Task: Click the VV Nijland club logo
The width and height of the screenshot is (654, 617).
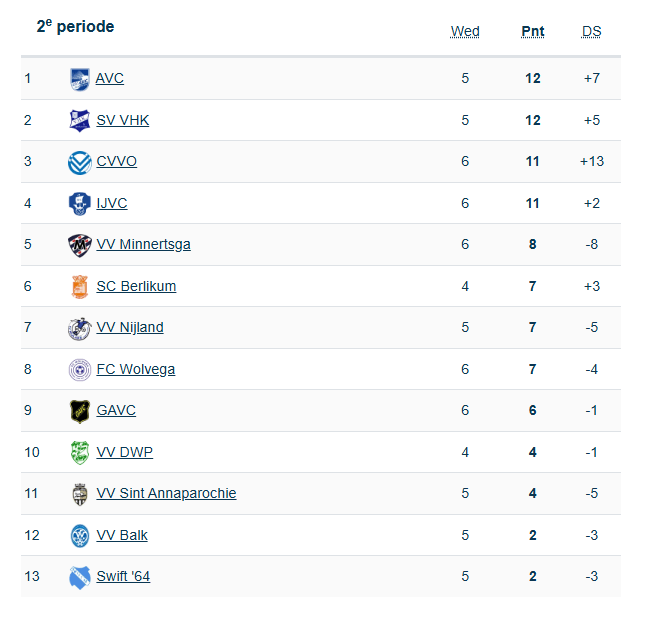Action: click(79, 328)
